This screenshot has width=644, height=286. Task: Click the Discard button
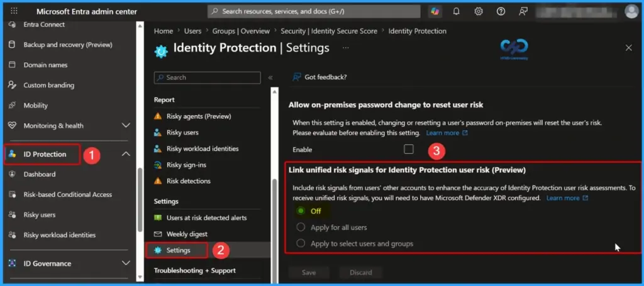(361, 272)
